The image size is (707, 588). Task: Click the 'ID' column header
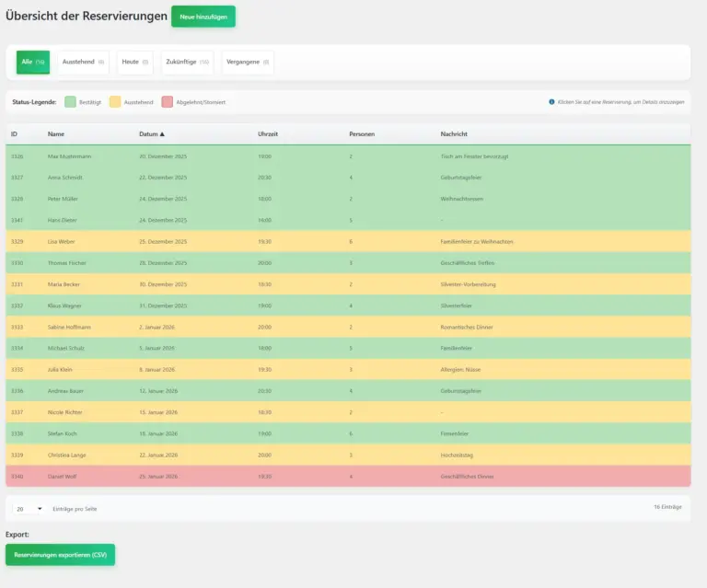point(14,133)
